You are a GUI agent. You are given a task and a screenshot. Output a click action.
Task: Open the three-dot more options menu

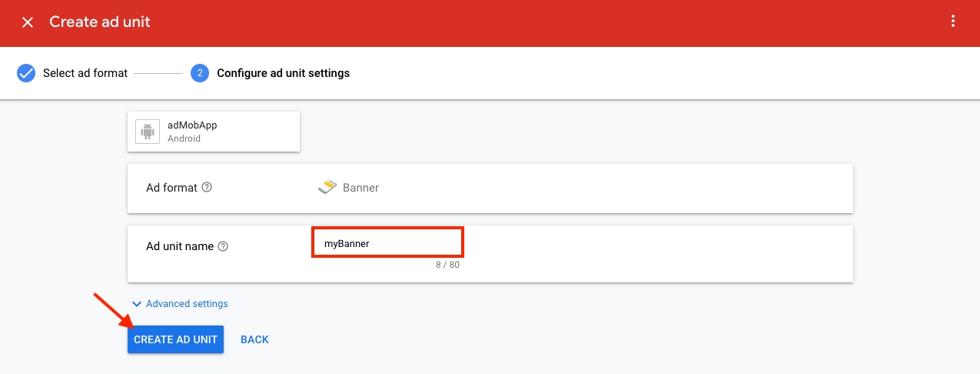[x=953, y=22]
